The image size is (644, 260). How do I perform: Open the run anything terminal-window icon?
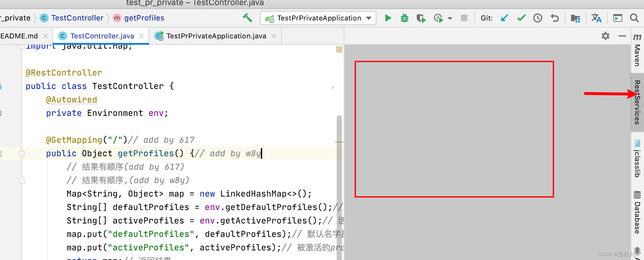point(618,18)
